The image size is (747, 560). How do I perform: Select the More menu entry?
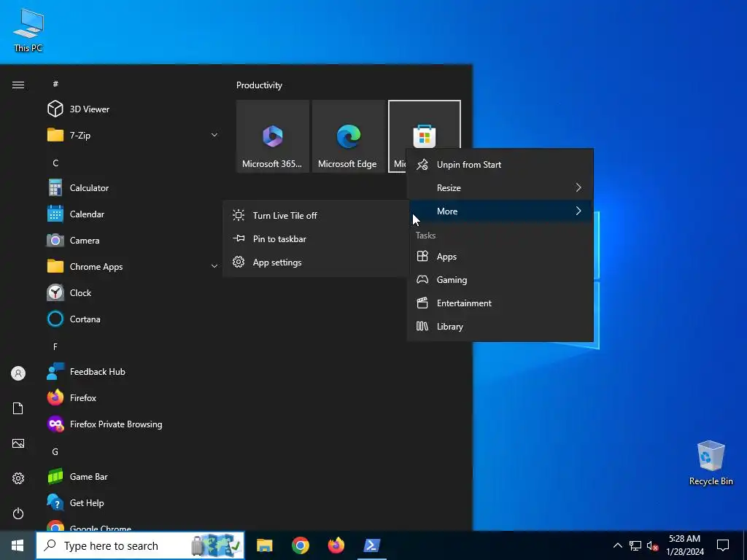(x=500, y=211)
